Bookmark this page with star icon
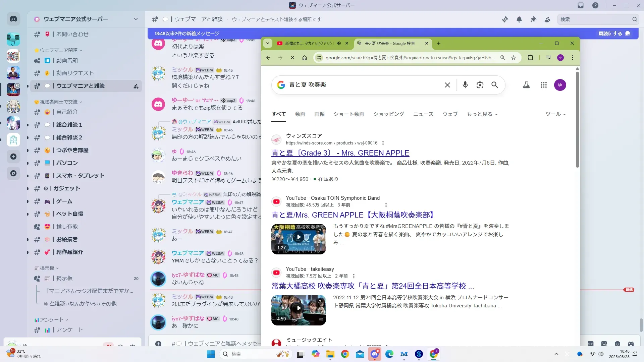 (x=513, y=58)
